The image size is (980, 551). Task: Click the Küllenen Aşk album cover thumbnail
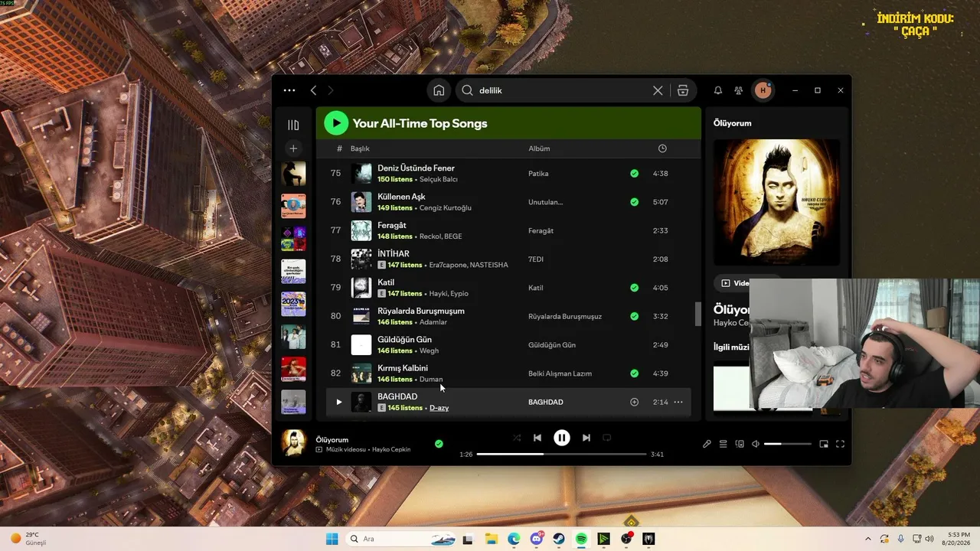click(361, 202)
